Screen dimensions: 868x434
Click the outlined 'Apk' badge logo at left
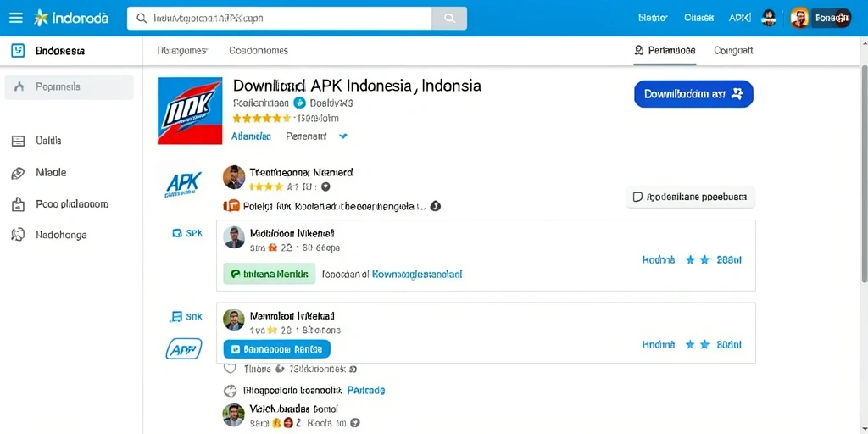pyautogui.click(x=184, y=348)
